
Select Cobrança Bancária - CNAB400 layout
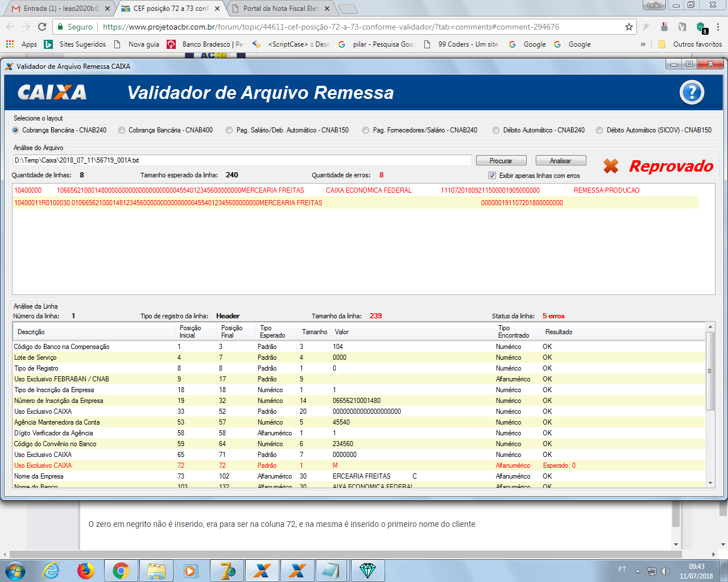(x=166, y=130)
